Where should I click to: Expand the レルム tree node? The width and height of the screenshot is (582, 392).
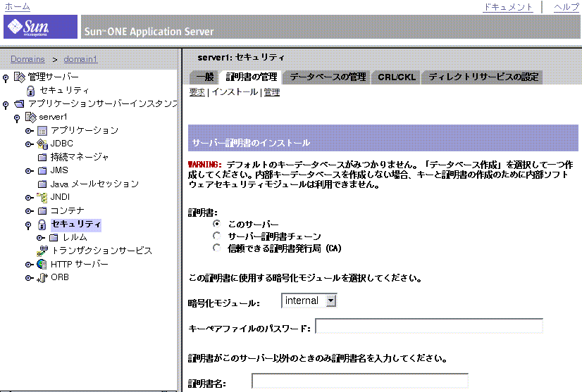click(41, 238)
